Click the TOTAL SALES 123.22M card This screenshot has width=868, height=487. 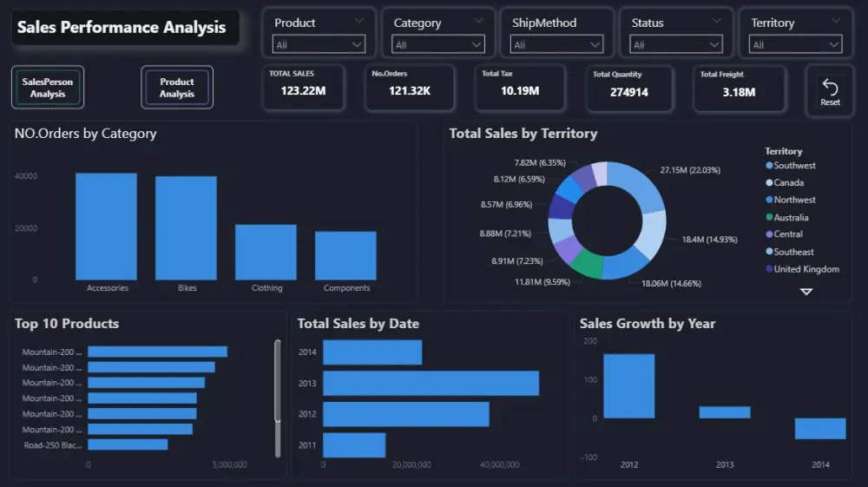pyautogui.click(x=303, y=88)
